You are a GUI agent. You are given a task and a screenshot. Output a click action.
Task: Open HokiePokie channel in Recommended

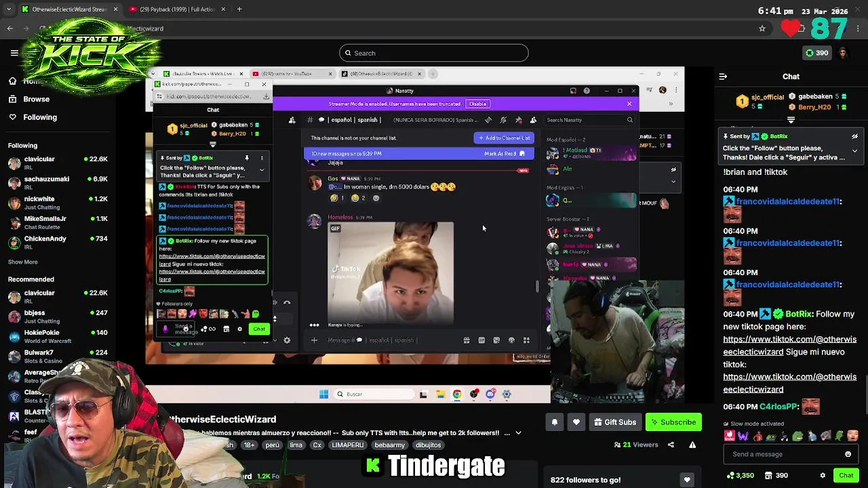click(58, 337)
